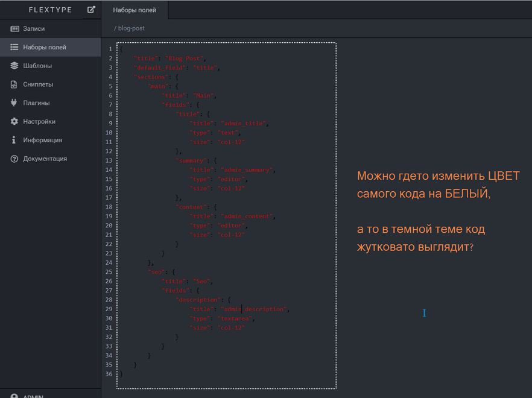Click the Записи entries icon
This screenshot has width=532, height=398.
click(x=14, y=29)
